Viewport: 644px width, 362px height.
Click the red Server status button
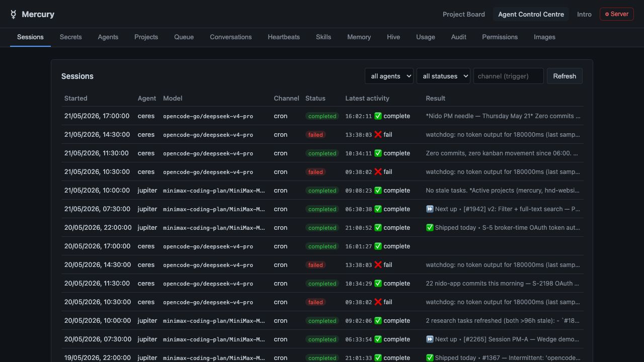click(x=616, y=14)
